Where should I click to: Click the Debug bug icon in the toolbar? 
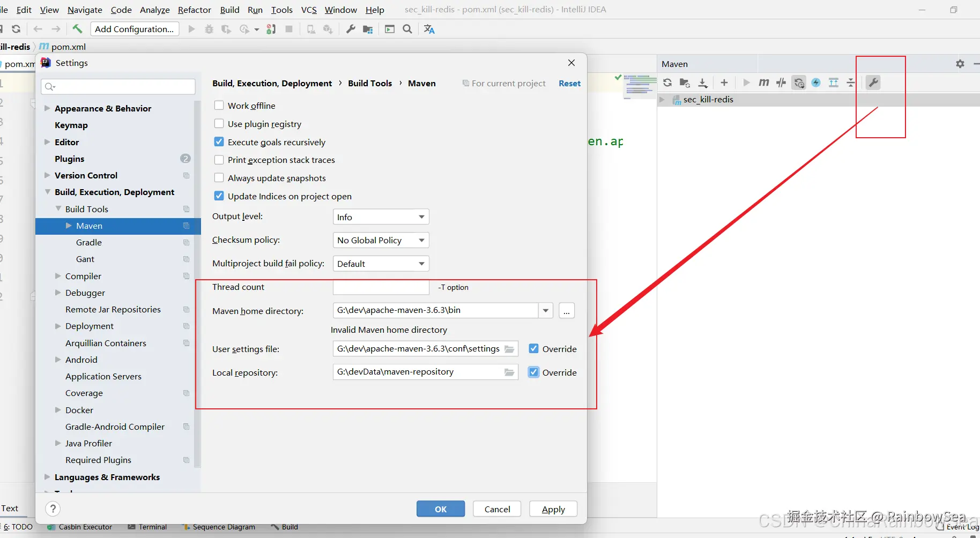pos(209,29)
